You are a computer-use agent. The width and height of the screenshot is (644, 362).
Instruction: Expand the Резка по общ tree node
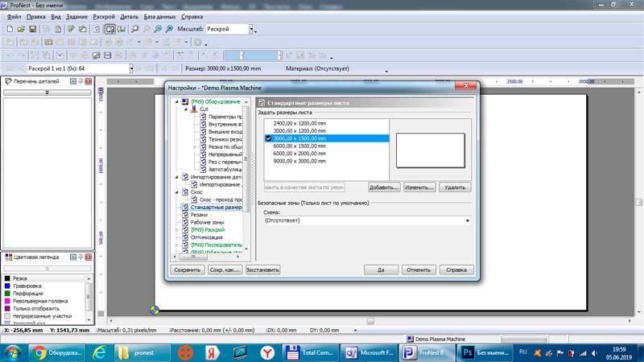(x=195, y=146)
